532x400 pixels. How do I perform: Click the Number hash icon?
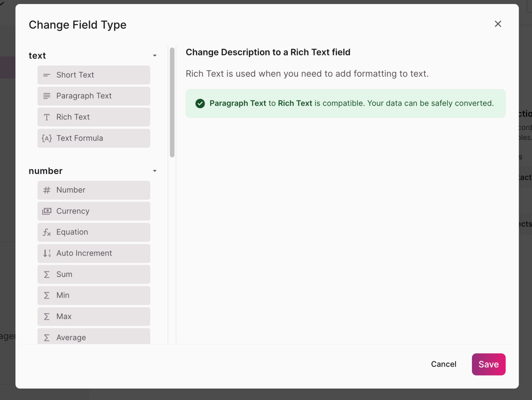46,190
